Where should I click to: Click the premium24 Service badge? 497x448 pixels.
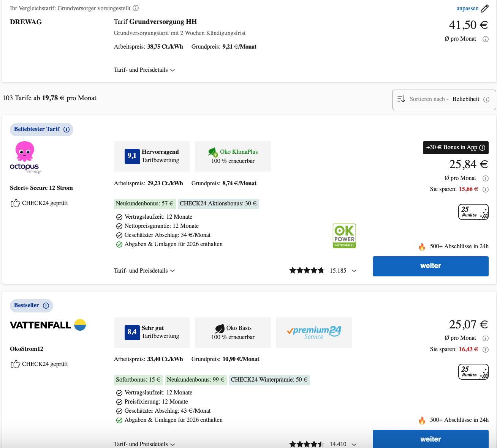313,332
